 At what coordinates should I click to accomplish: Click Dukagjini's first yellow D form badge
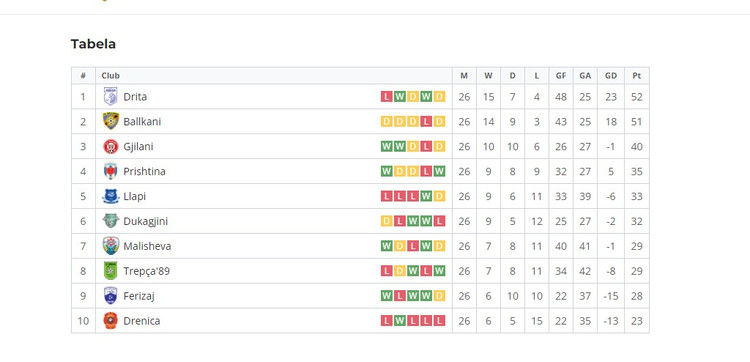pyautogui.click(x=386, y=221)
